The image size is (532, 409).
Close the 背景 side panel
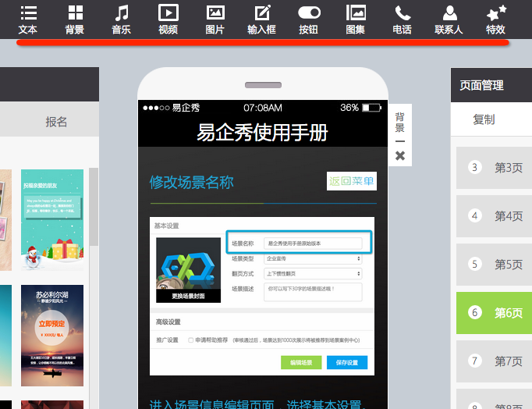point(400,156)
